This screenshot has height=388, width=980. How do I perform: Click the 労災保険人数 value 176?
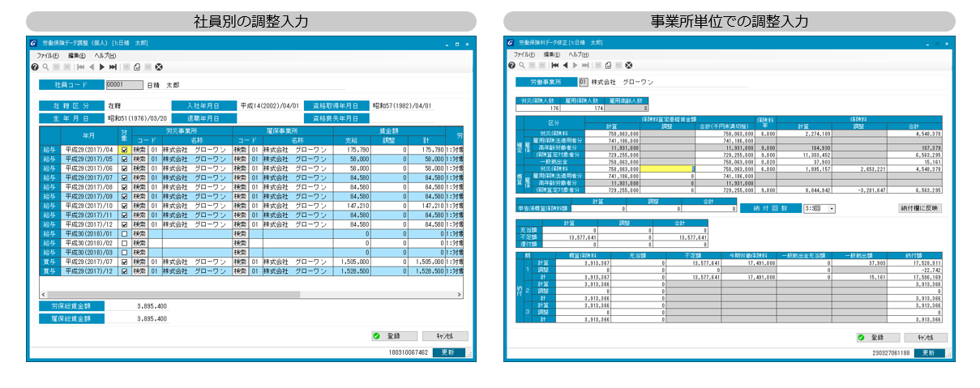coord(537,108)
